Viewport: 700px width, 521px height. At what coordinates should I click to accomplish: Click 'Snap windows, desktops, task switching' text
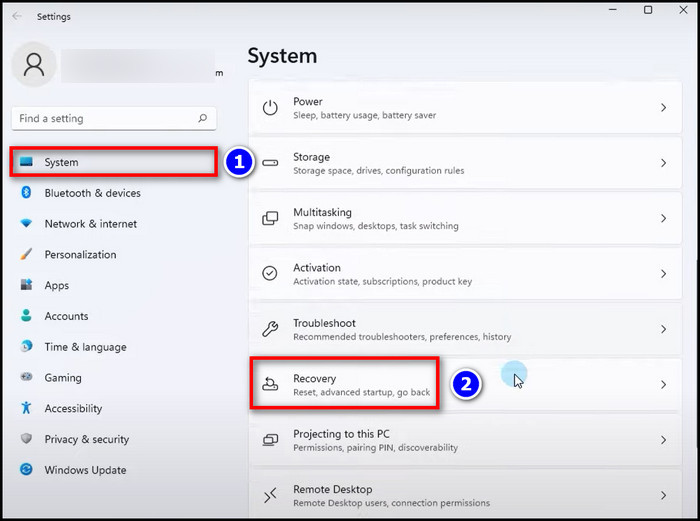[376, 226]
